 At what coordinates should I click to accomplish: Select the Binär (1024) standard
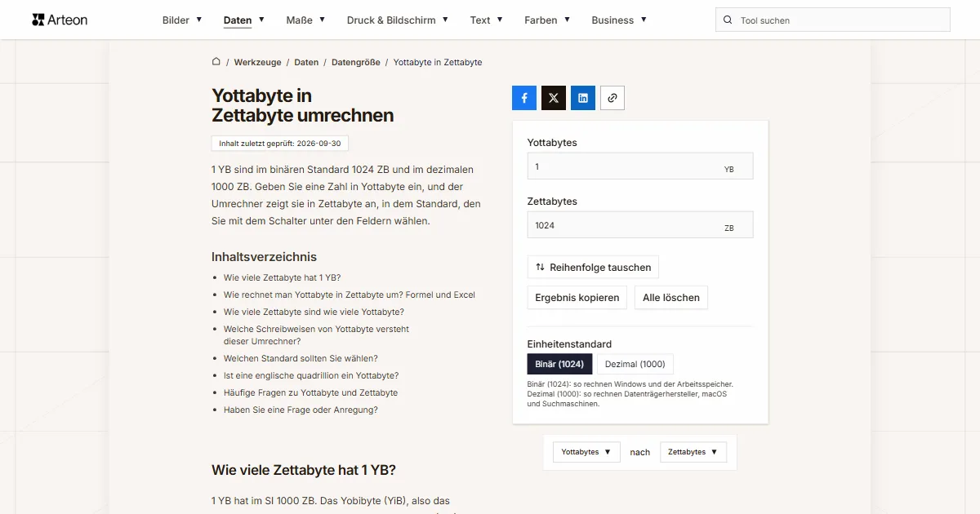tap(559, 364)
